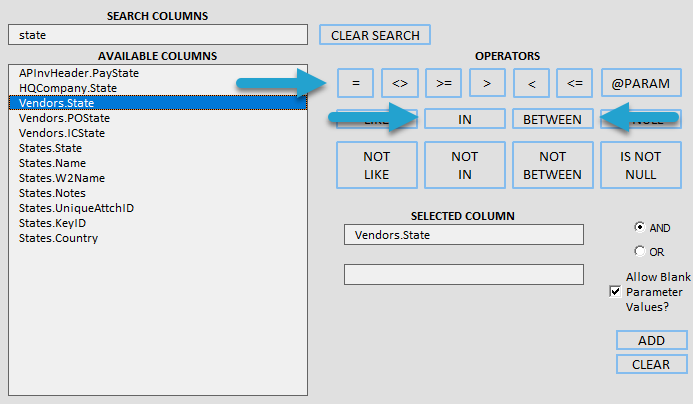Select the NOT LIKE operator

pos(377,165)
